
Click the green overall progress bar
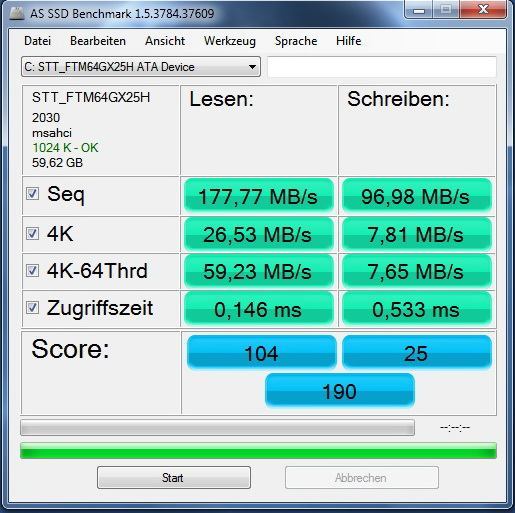258,451
